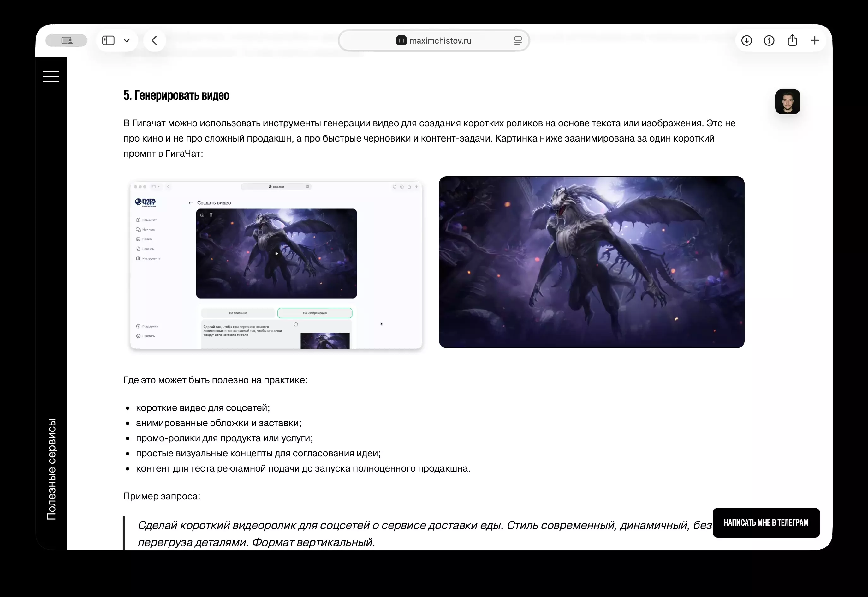868x597 pixels.
Task: Click the site favicon in address bar
Action: click(401, 40)
